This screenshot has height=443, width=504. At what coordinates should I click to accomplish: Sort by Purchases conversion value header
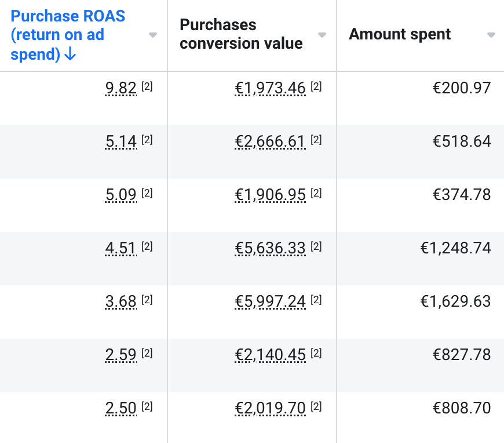tap(241, 34)
